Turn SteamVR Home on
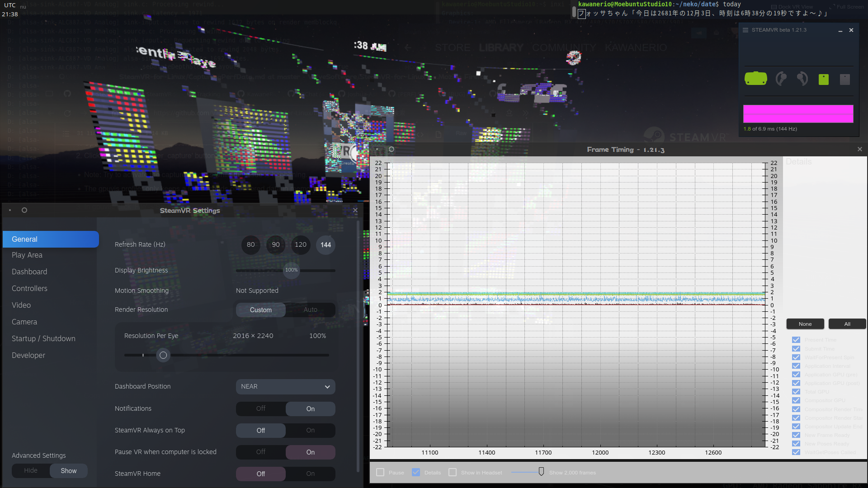 click(311, 474)
